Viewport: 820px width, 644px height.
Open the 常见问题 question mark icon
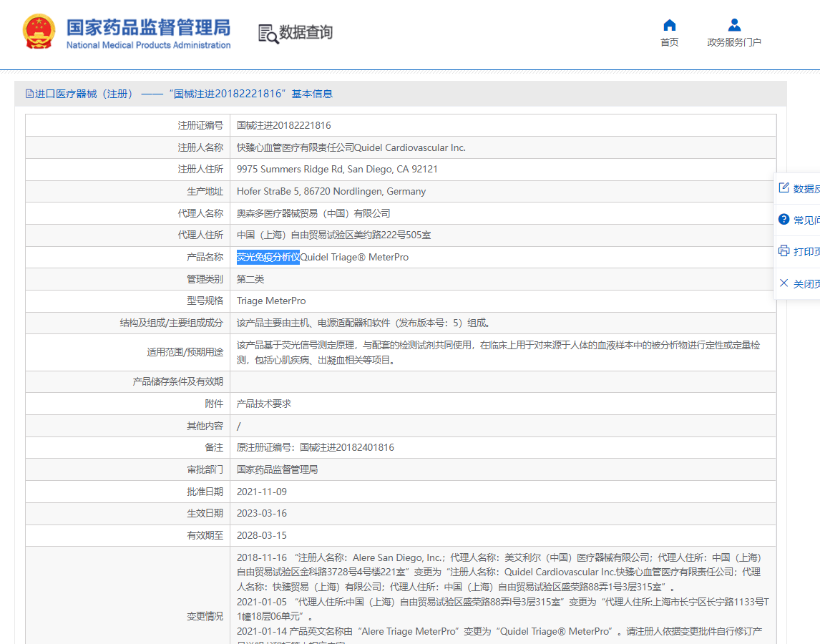pos(784,219)
